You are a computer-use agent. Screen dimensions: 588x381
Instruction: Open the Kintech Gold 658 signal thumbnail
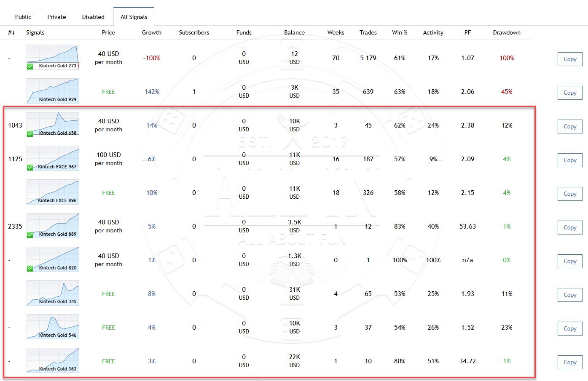(53, 124)
